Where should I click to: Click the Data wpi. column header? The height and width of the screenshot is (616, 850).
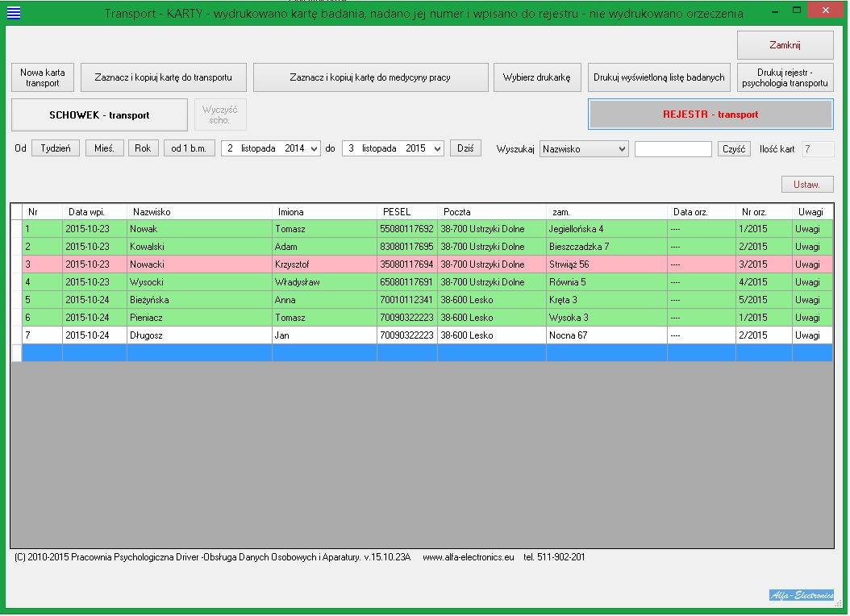click(x=94, y=212)
